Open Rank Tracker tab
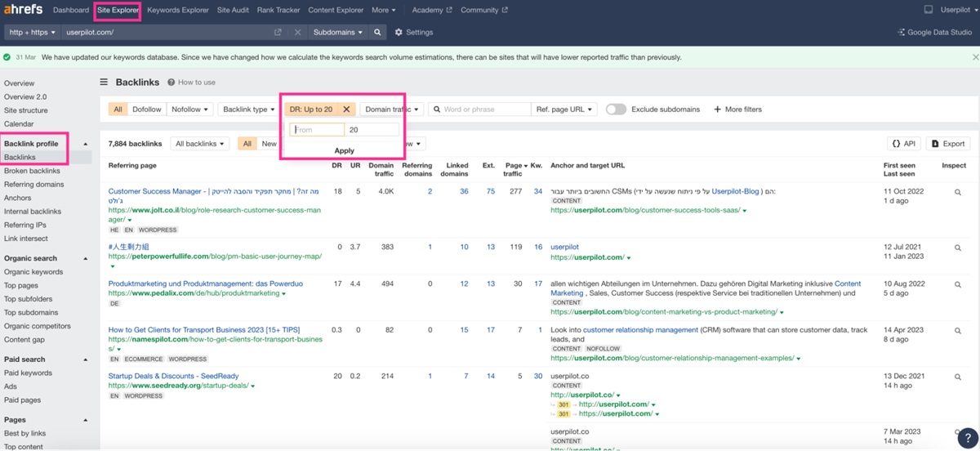The height and width of the screenshot is (451, 980). [278, 10]
